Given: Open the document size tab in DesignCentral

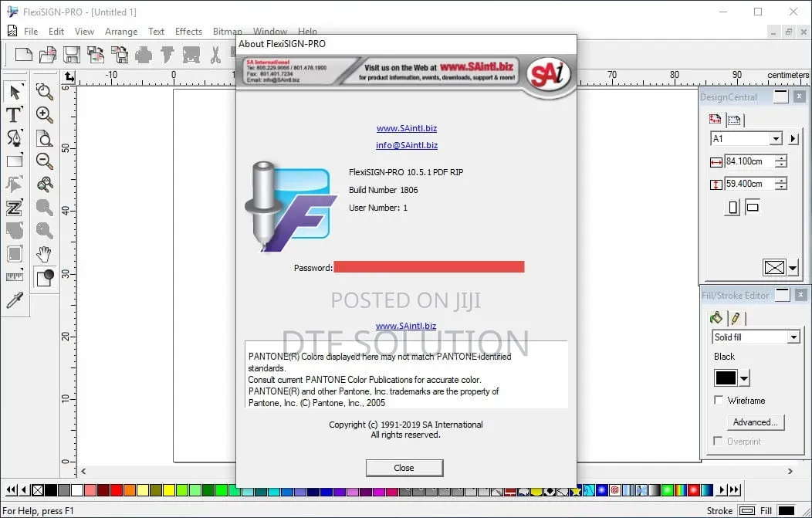Looking at the screenshot, I should [x=716, y=119].
